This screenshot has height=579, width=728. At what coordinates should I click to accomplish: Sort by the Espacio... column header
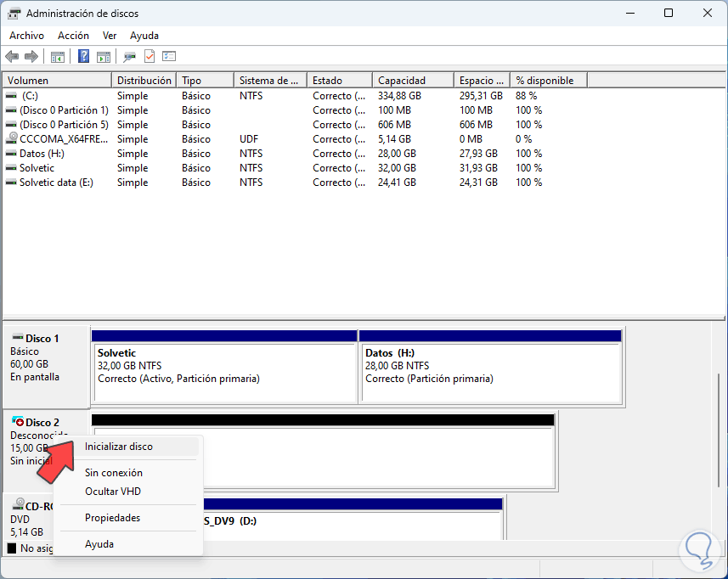click(x=482, y=81)
